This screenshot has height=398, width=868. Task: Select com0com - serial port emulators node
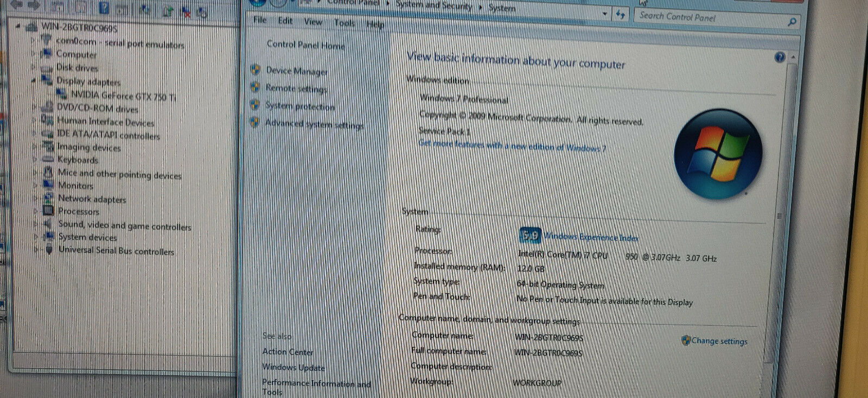[120, 42]
